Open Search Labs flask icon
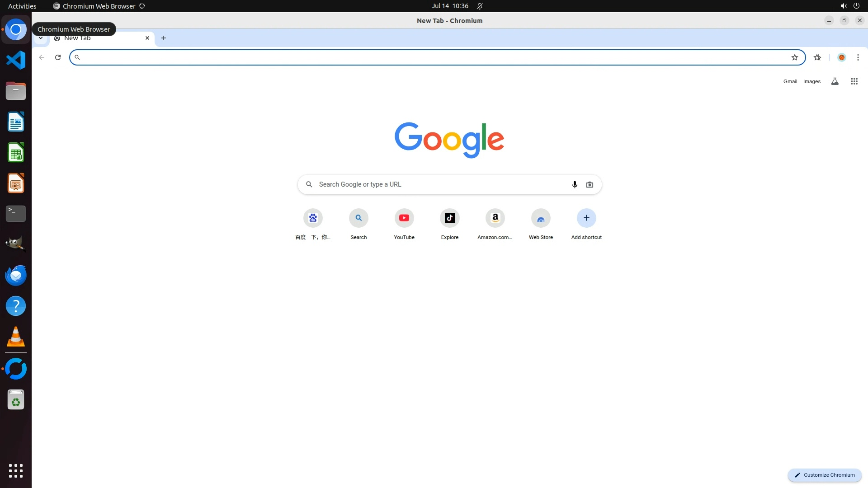The image size is (868, 488). (835, 81)
